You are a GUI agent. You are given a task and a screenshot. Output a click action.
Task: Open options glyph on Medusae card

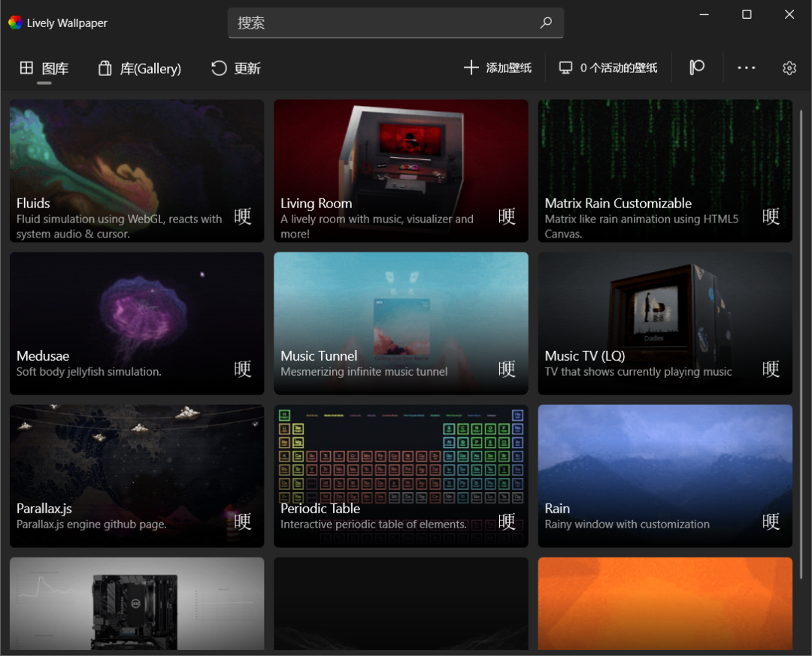pos(242,369)
